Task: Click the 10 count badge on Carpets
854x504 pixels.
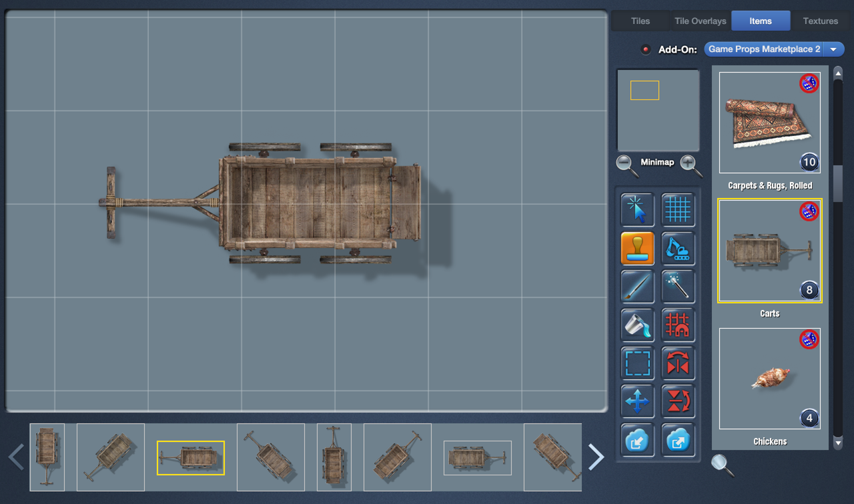Action: 809,162
